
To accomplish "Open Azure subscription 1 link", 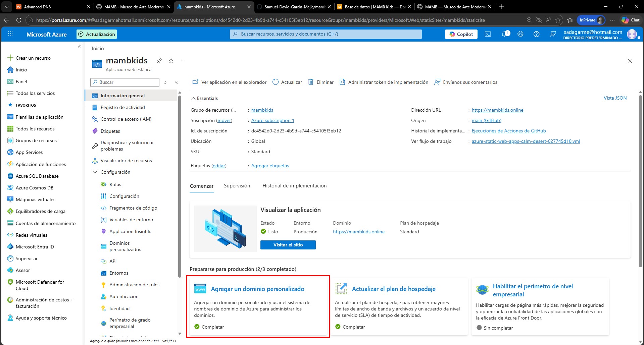I will pyautogui.click(x=273, y=120).
